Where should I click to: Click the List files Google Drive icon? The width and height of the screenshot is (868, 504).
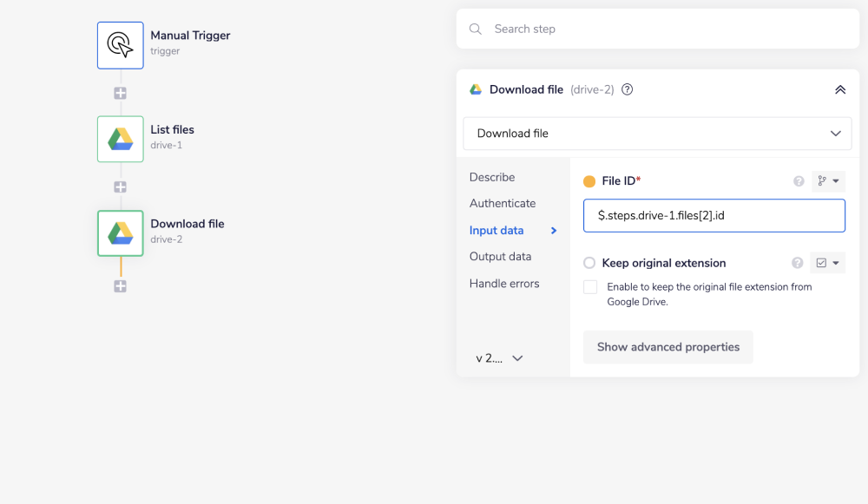pyautogui.click(x=120, y=139)
